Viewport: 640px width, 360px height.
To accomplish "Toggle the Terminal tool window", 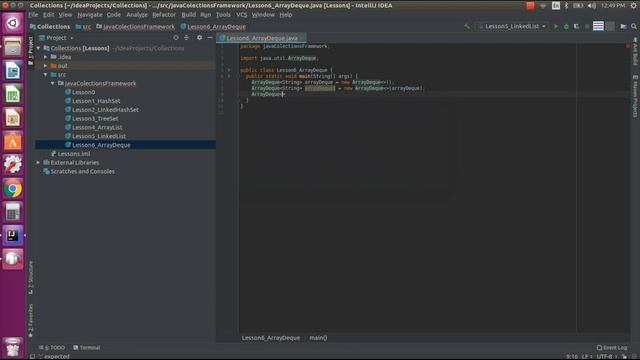I will click(87, 348).
